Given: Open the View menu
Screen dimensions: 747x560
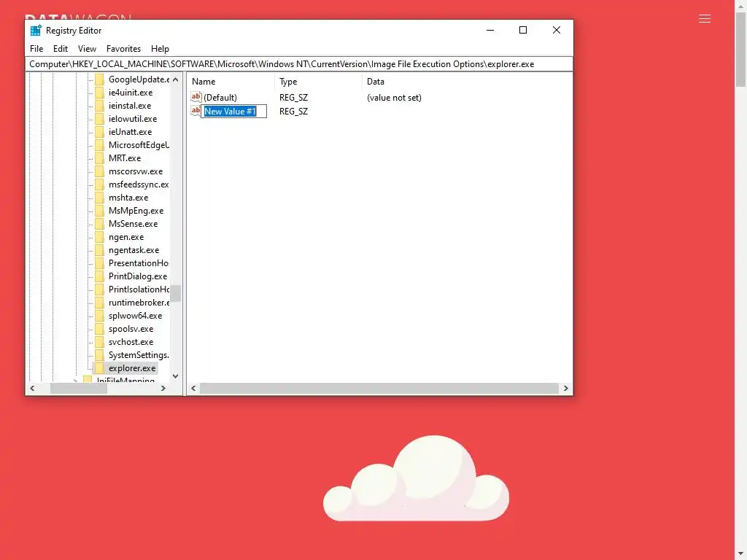Looking at the screenshot, I should click(x=88, y=49).
